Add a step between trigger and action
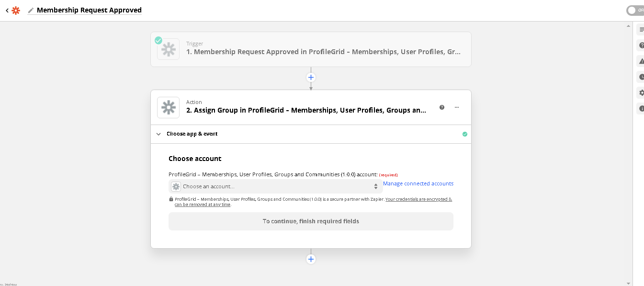This screenshot has height=286, width=644. (311, 77)
